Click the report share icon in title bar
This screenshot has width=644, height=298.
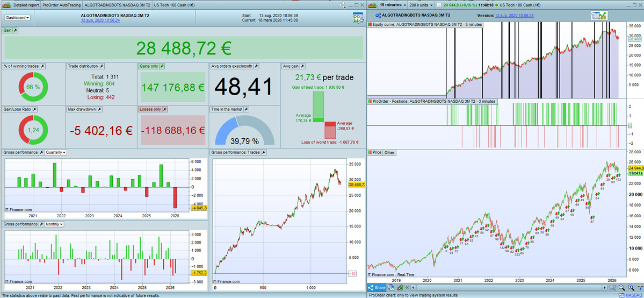tap(342, 5)
